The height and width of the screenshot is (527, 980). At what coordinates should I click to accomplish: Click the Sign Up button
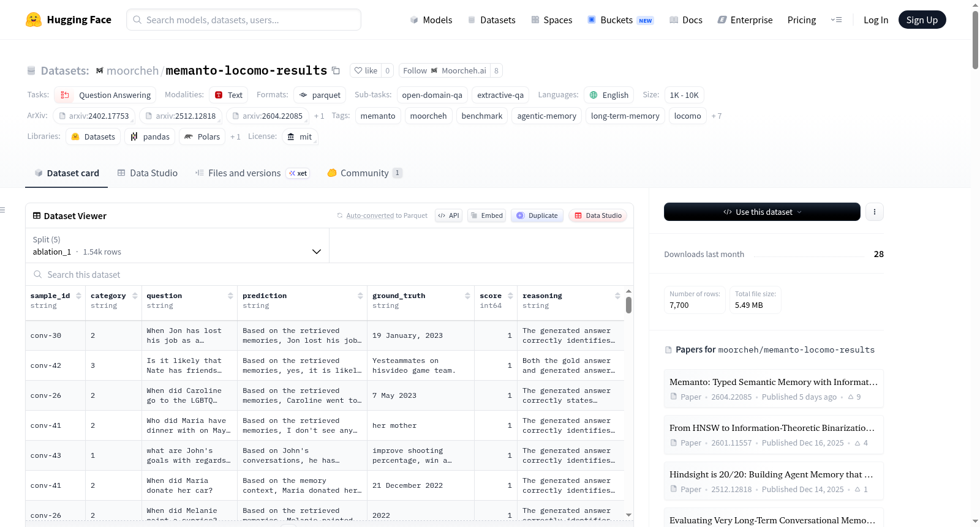point(922,20)
